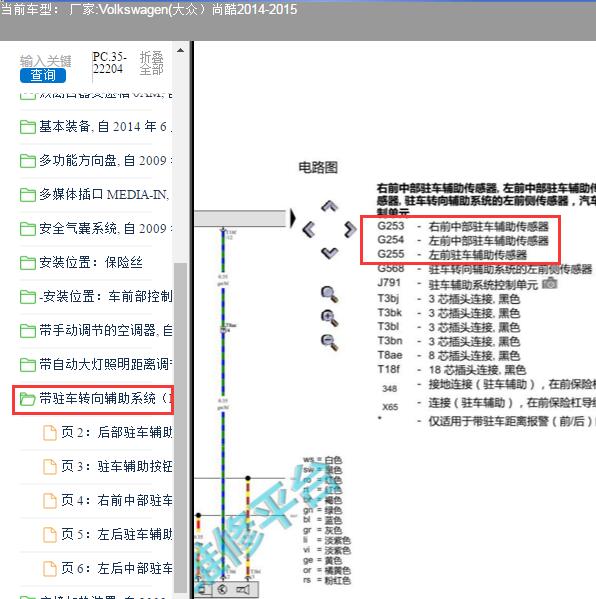Zoom out with the minus magnifier icon
Image resolution: width=596 pixels, height=599 pixels.
point(329,342)
